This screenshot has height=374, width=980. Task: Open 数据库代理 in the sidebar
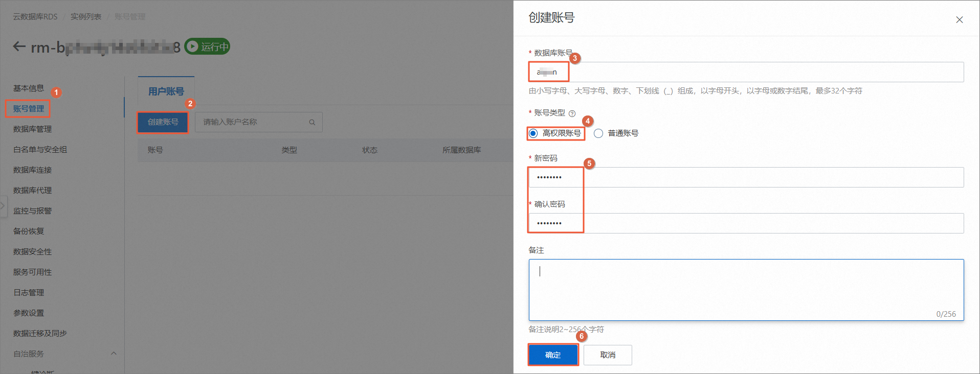coord(32,191)
